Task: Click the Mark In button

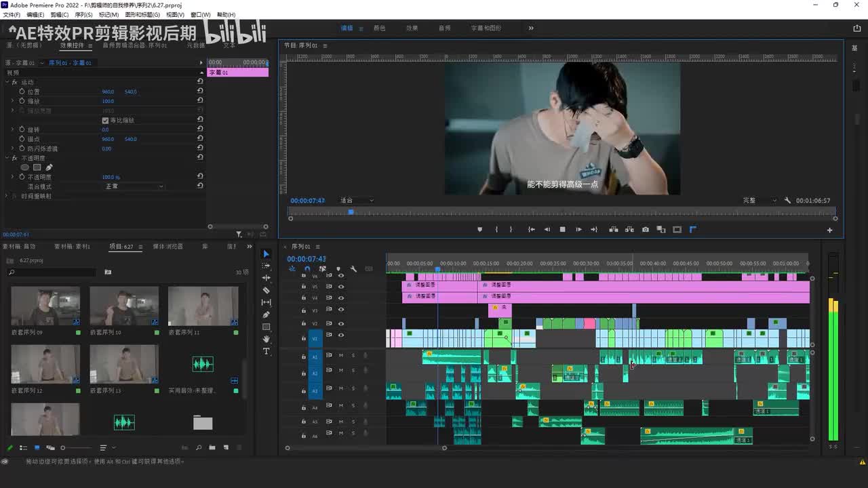Action: [496, 230]
